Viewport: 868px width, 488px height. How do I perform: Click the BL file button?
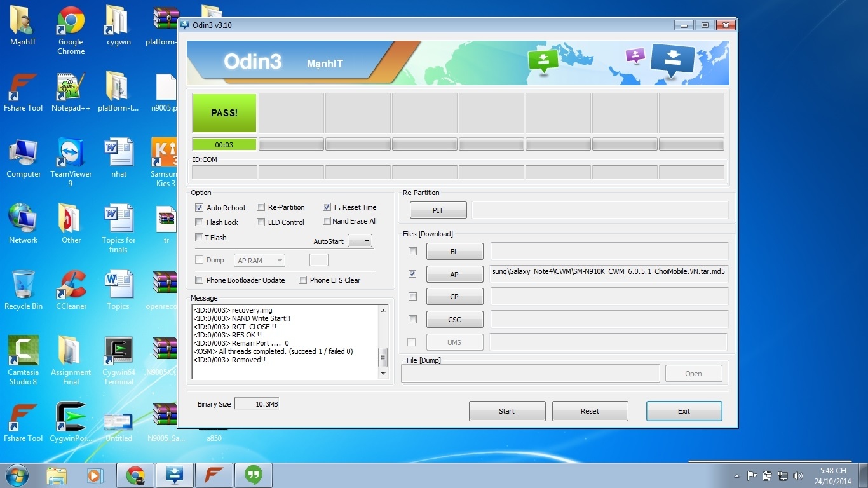454,252
